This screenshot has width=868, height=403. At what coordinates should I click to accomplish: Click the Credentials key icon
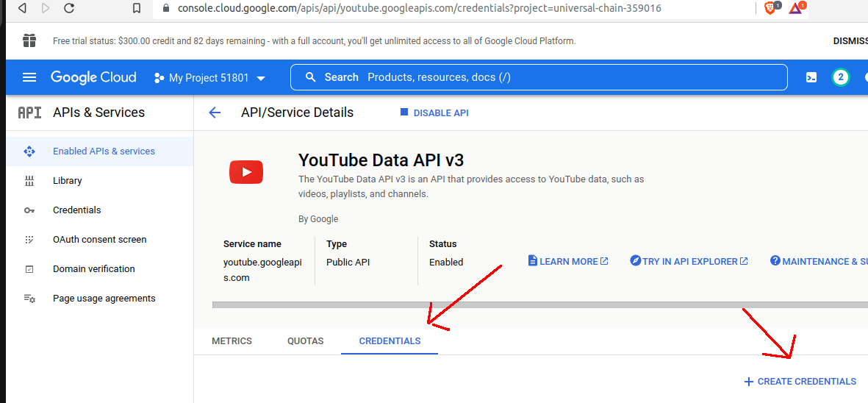point(29,210)
